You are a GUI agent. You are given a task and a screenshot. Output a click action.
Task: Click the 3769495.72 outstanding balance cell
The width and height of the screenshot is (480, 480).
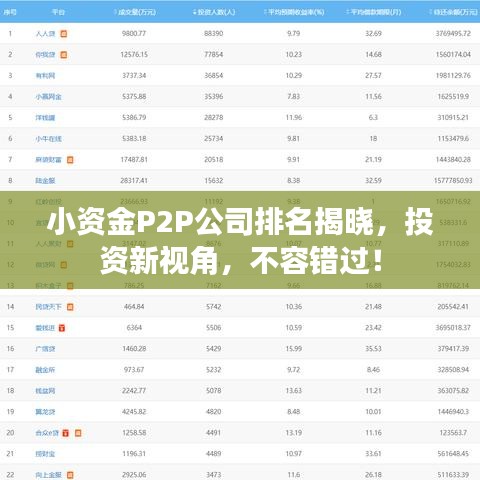pyautogui.click(x=453, y=33)
